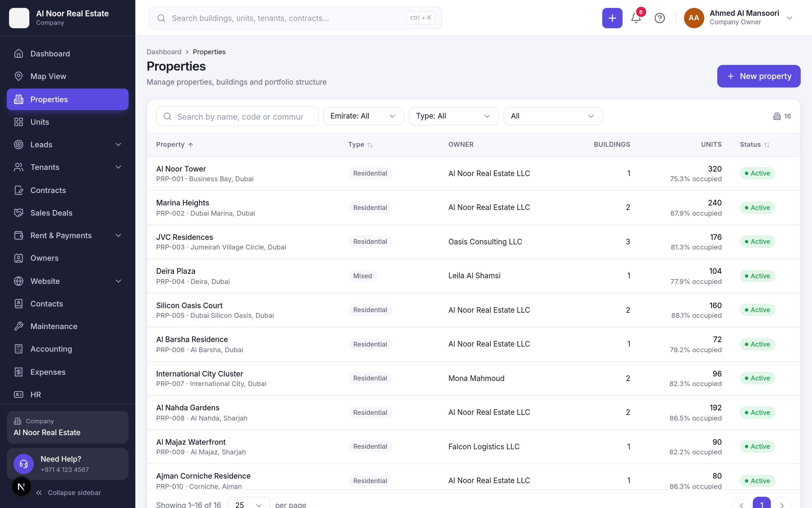This screenshot has height=508, width=812.
Task: Open the Properties sidebar item
Action: (x=67, y=99)
